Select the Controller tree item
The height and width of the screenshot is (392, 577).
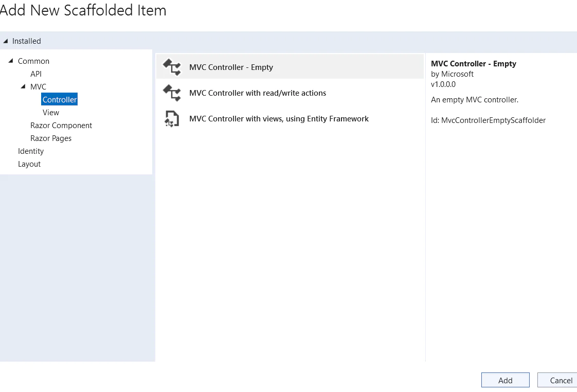click(60, 99)
